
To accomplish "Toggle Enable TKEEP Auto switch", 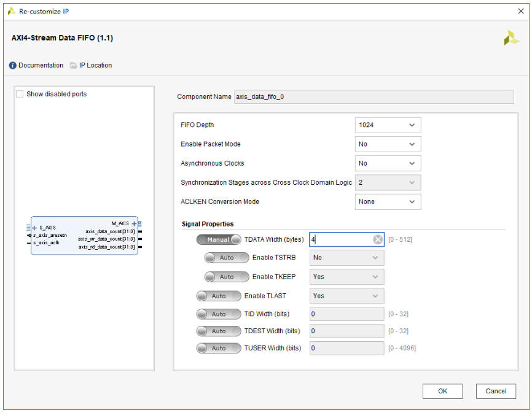I will [227, 277].
